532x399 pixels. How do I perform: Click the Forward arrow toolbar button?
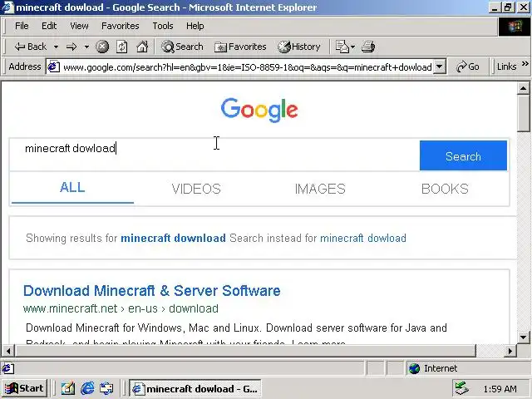pyautogui.click(x=71, y=47)
